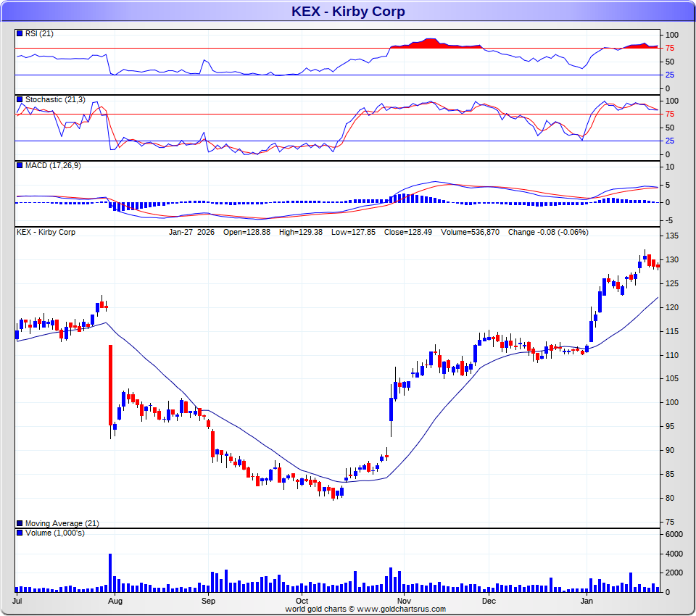Click the Dec label on time axis
Image resolution: width=696 pixels, height=616 pixels.
click(489, 601)
